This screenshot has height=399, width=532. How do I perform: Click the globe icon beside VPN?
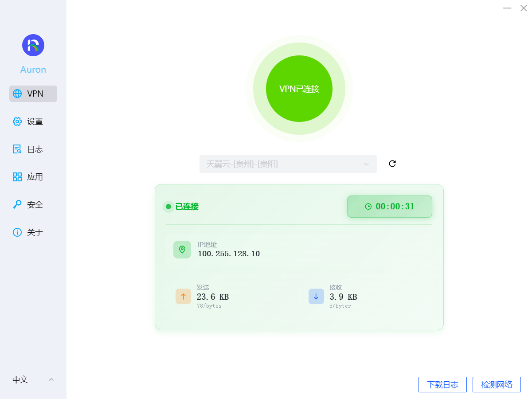tap(17, 94)
